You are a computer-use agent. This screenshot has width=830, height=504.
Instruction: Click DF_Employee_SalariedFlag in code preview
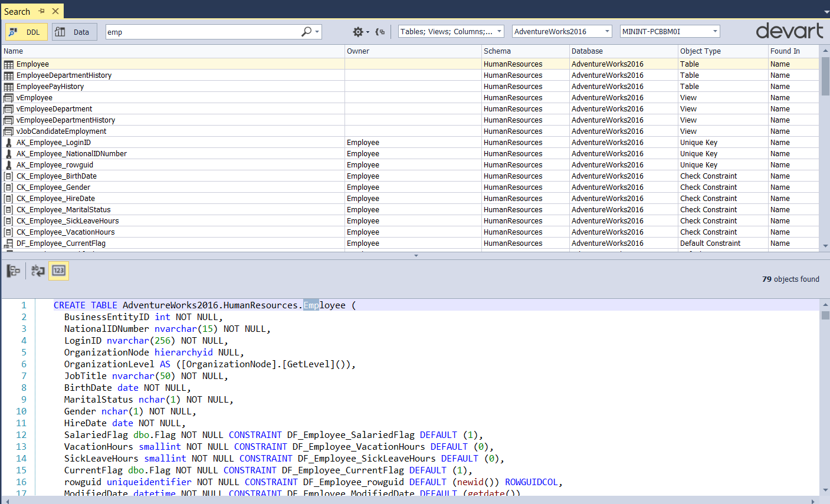(x=351, y=435)
